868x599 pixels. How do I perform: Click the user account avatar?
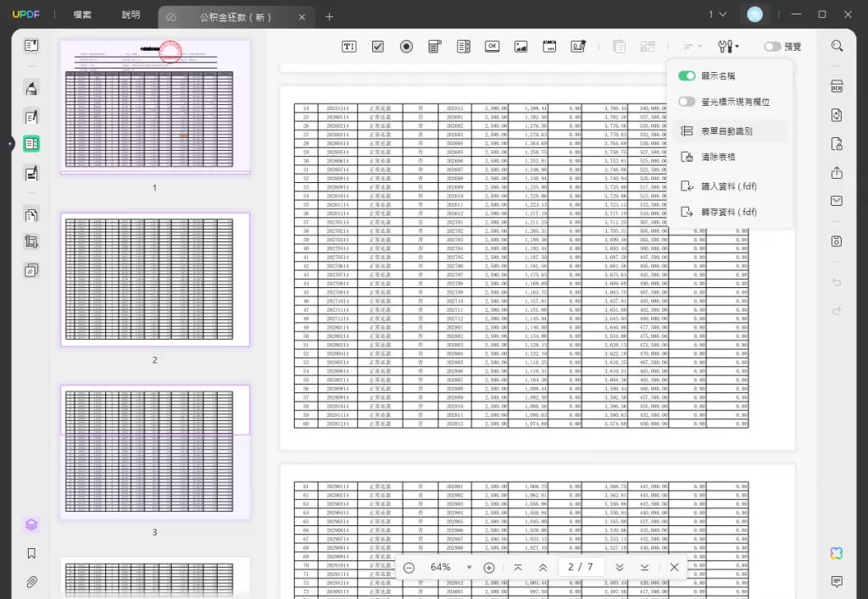754,14
